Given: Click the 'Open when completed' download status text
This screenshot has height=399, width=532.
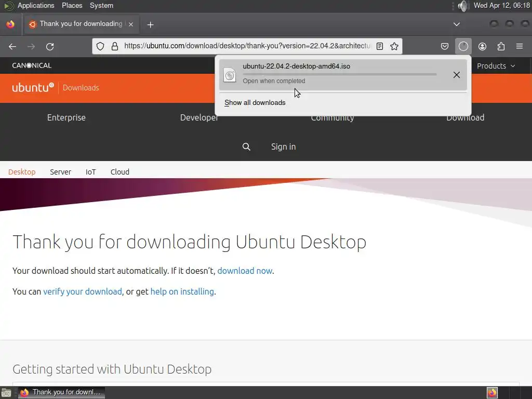Looking at the screenshot, I should click(274, 81).
